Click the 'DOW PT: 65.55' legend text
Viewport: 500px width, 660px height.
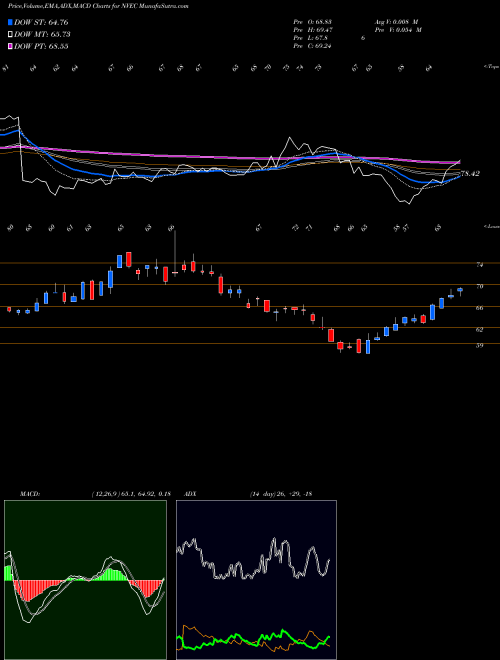[x=41, y=46]
